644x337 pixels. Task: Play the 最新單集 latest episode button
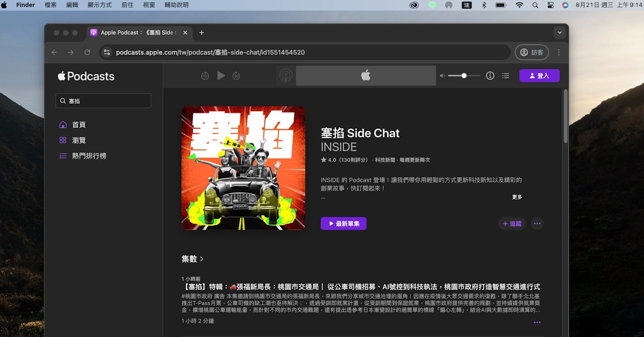[344, 223]
